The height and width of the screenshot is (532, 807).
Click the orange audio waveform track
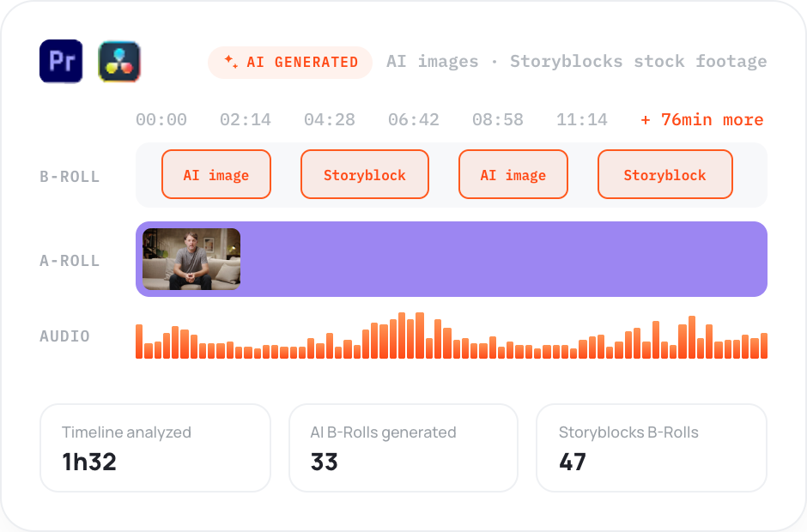[452, 336]
